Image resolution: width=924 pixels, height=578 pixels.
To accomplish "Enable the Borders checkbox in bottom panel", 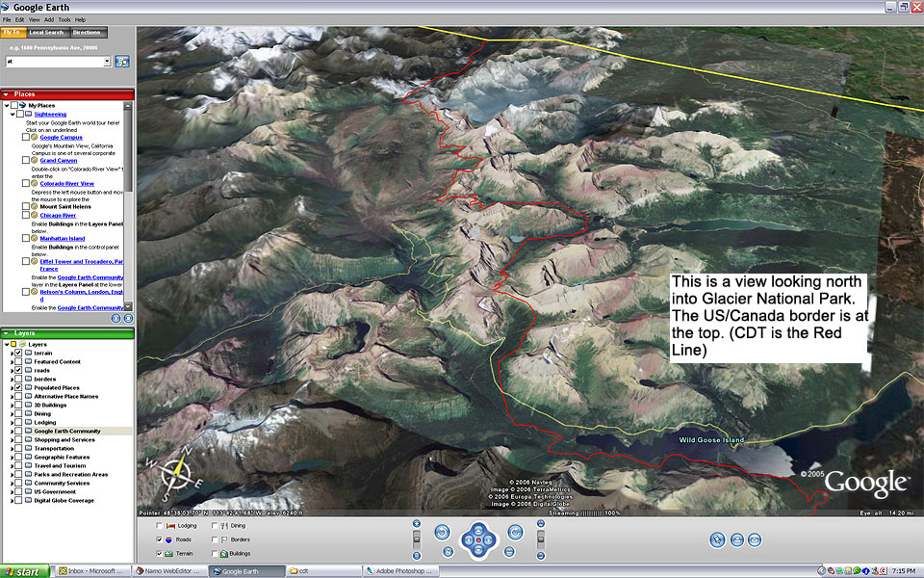I will tap(215, 539).
